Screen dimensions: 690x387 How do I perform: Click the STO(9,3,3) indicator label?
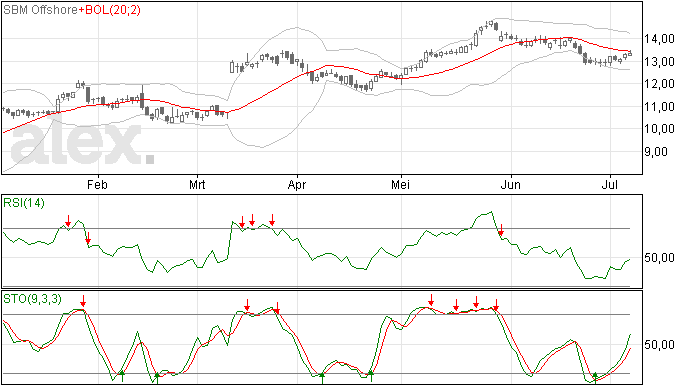tap(33, 299)
